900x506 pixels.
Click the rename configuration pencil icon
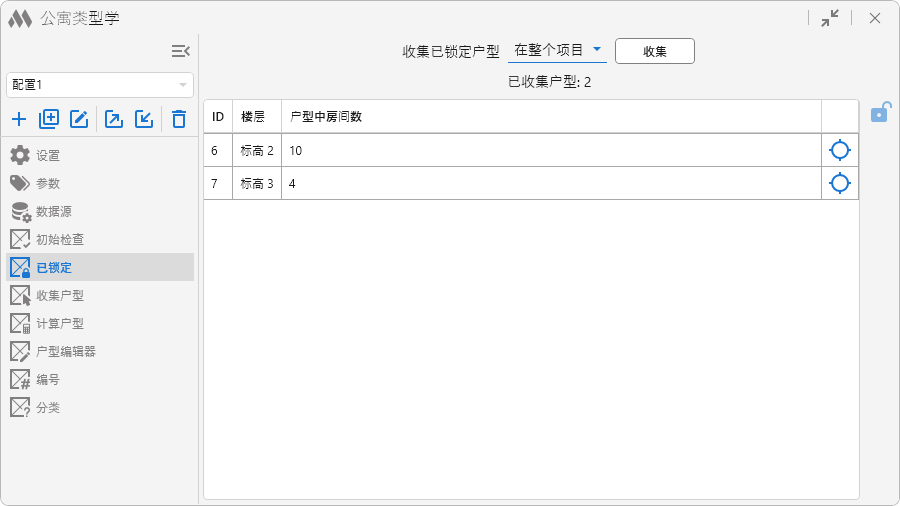tap(79, 119)
